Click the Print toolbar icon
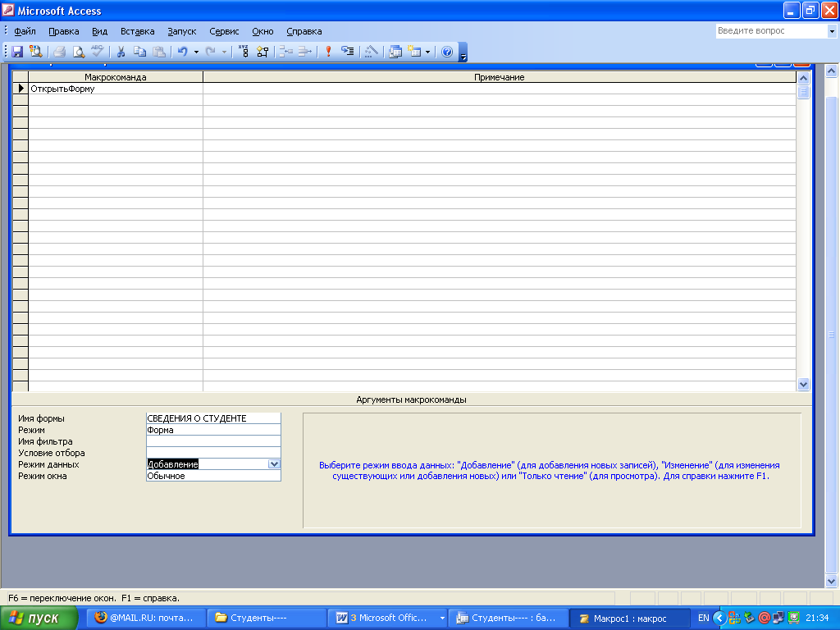Image resolution: width=840 pixels, height=630 pixels. pos(59,52)
